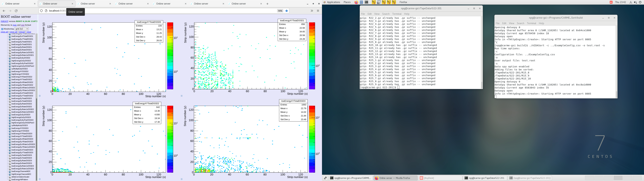644x181 pixels.
Task: Toggle the Monitoring checkbox
Action: point(2,29)
